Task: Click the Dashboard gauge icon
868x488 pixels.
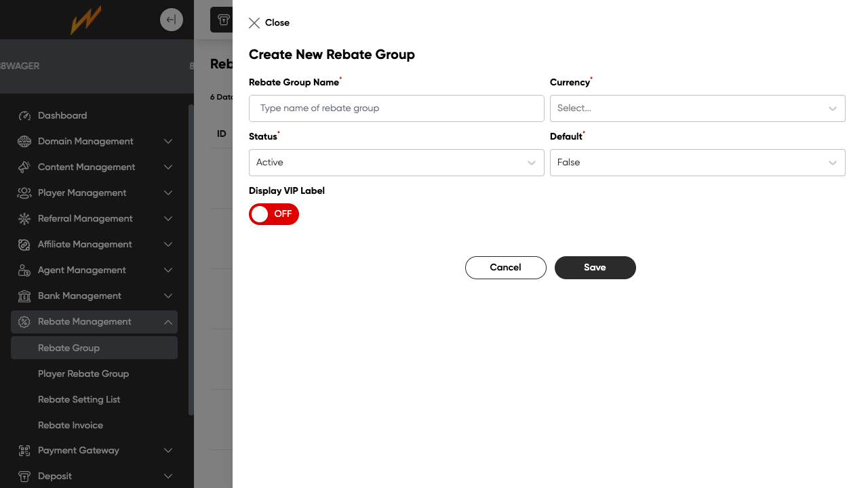Action: [x=24, y=116]
